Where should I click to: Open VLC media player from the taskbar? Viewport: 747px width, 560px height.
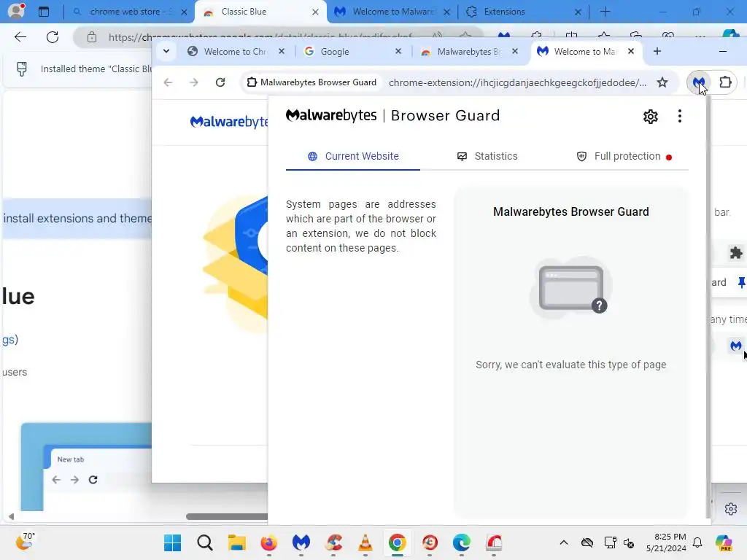point(365,542)
